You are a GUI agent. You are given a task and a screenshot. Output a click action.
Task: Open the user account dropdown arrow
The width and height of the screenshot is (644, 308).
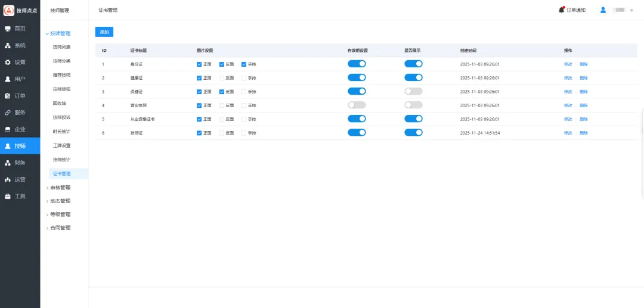coord(631,10)
